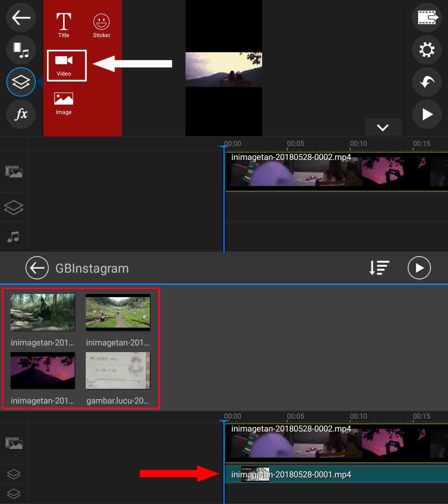Add a Title text layer

click(64, 25)
